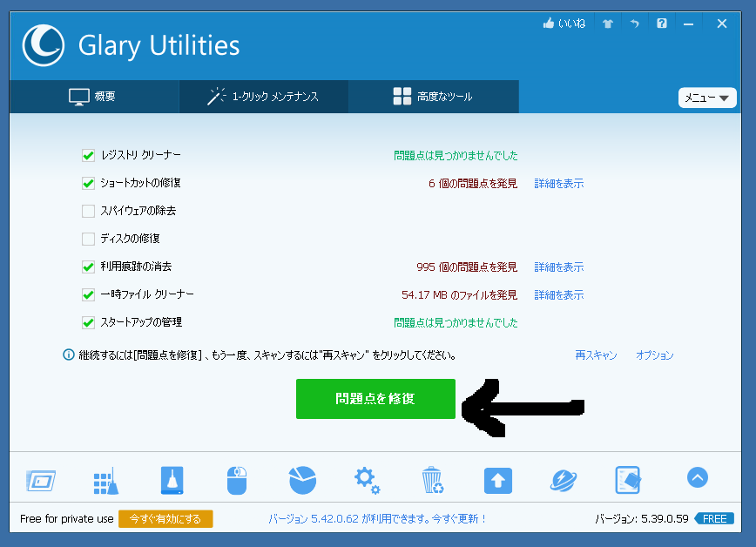Image resolution: width=756 pixels, height=547 pixels.
Task: Click the undo/restore arrow icon in title bar
Action: coord(634,24)
